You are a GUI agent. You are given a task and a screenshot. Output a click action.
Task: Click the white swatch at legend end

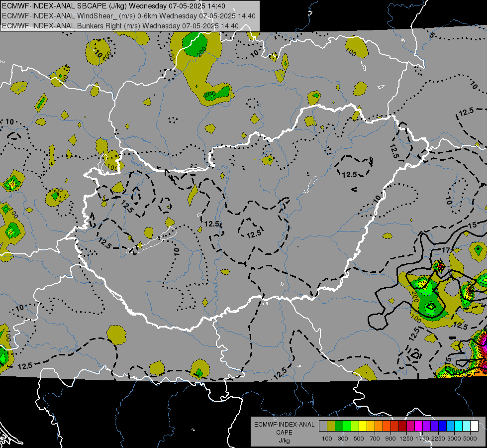(x=475, y=426)
